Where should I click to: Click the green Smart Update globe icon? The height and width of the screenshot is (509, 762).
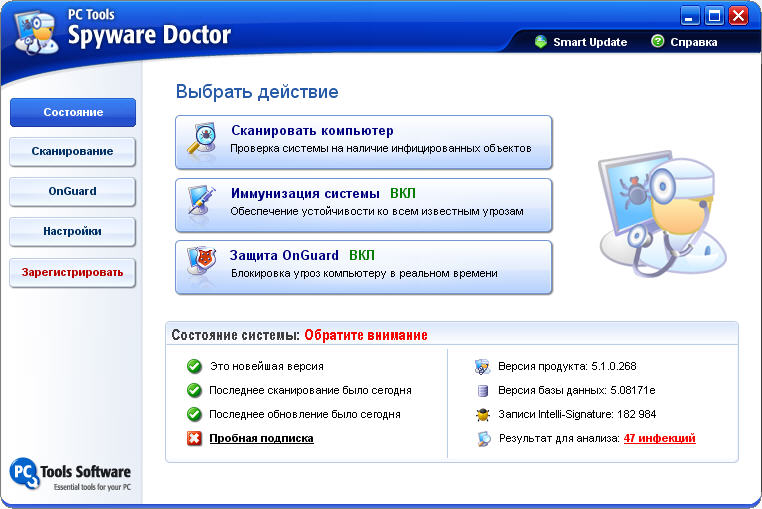(x=540, y=42)
